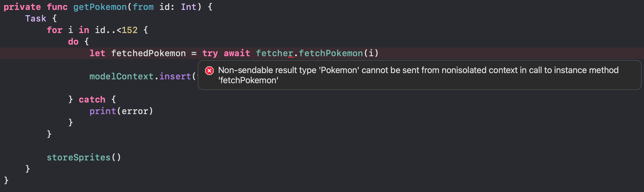Click the number 152 in the loop
Viewport: 644px width, 192px height.
(x=130, y=30)
